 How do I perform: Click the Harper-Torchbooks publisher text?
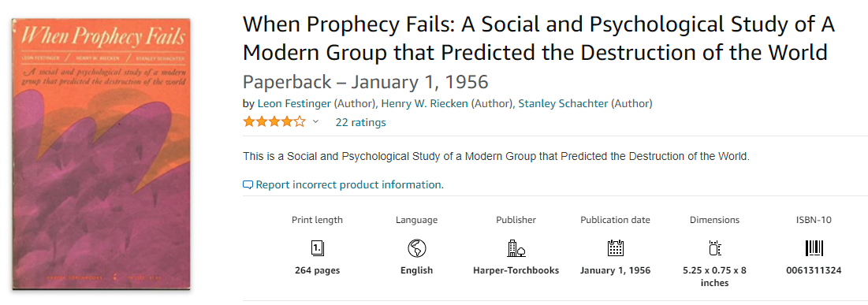coord(516,270)
